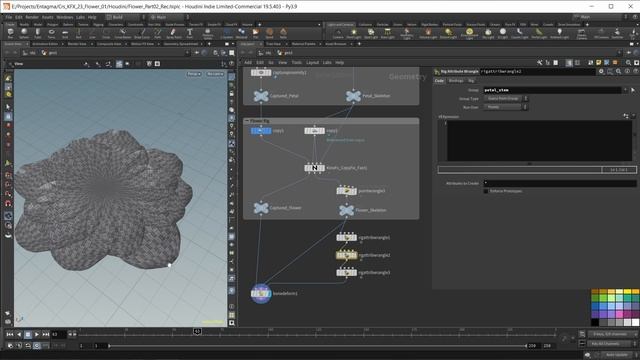
Task: Switch to the Material Palette tab
Action: click(x=303, y=44)
